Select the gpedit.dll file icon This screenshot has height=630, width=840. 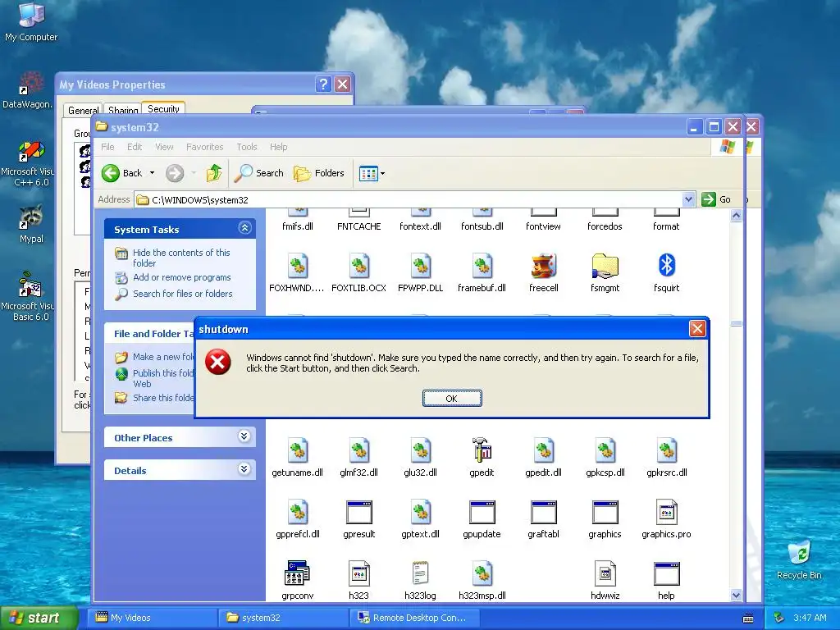[x=543, y=450]
